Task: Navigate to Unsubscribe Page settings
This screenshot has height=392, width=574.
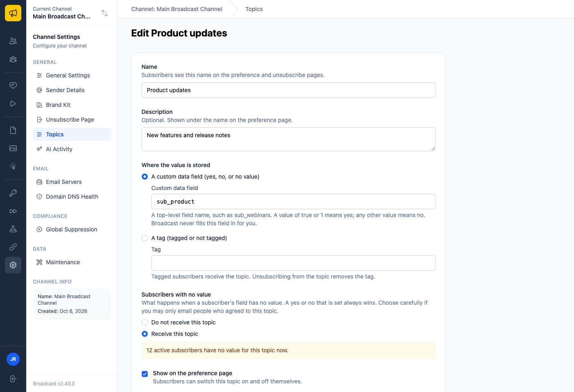Action: pyautogui.click(x=72, y=120)
